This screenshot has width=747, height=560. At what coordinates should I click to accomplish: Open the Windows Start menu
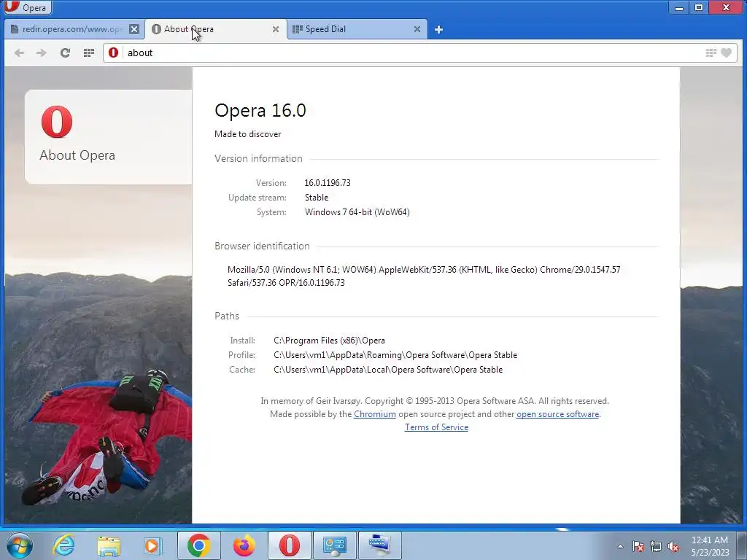[20, 545]
